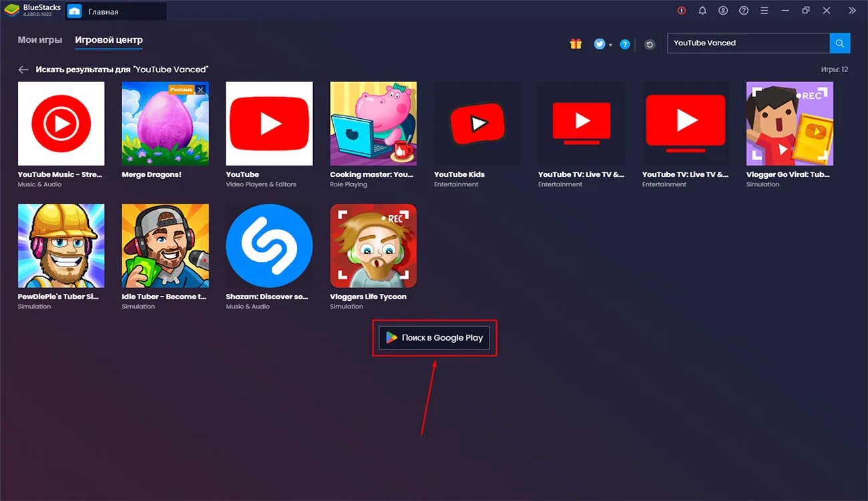Open the Merge Dragons! app icon
Screen dimensions: 868x501
click(165, 124)
